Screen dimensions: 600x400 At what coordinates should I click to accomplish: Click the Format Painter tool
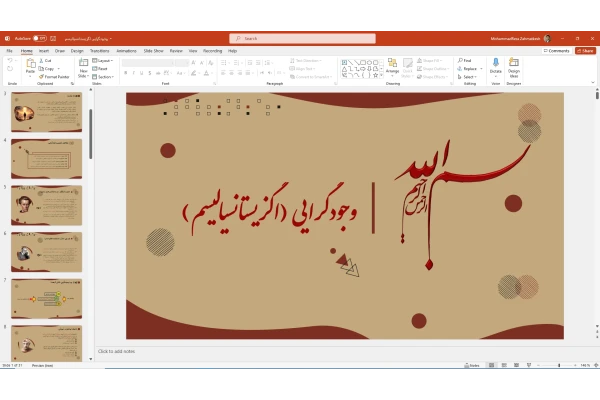[55, 76]
